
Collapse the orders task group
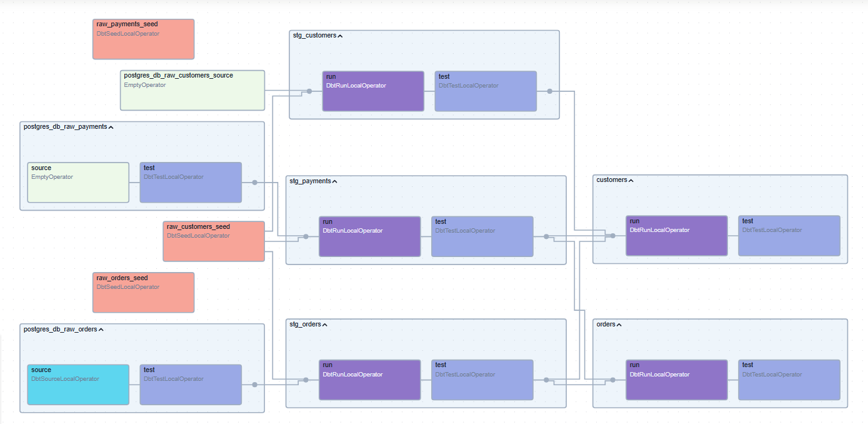pos(619,325)
